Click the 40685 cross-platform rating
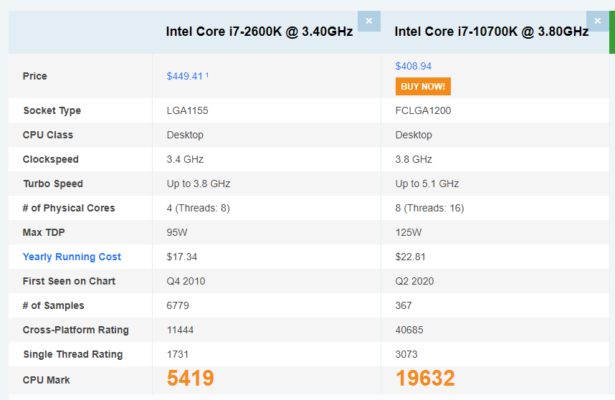This screenshot has width=615, height=400. pyautogui.click(x=409, y=330)
